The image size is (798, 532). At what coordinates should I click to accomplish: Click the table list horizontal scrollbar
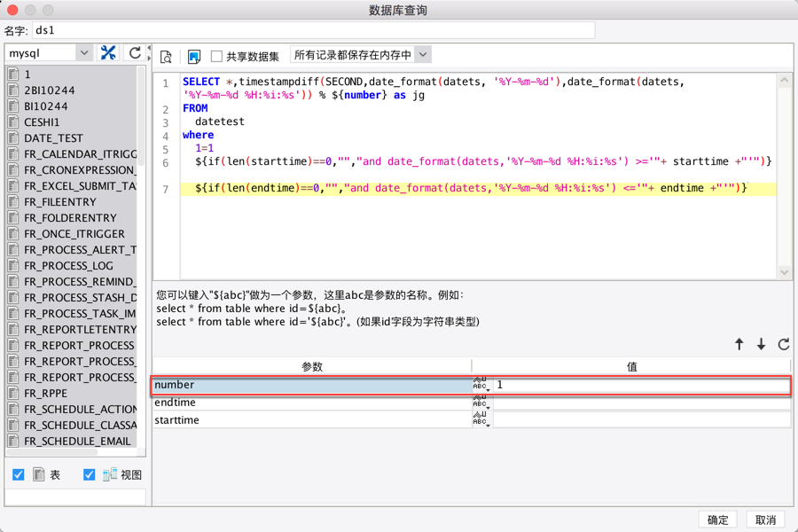click(52, 452)
